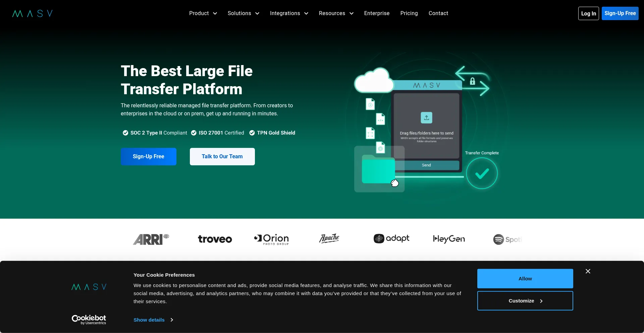Click the teal folder icon
Viewport: 644px width, 333px height.
(x=378, y=169)
